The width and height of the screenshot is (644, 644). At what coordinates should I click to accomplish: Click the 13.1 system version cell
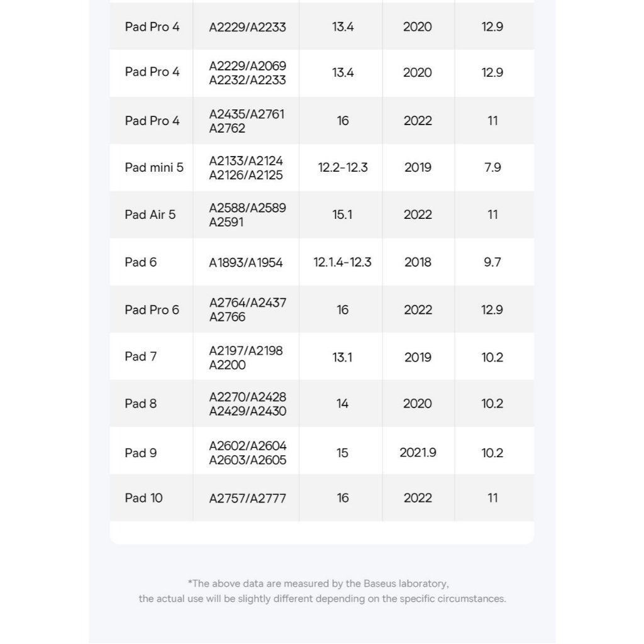coord(342,357)
